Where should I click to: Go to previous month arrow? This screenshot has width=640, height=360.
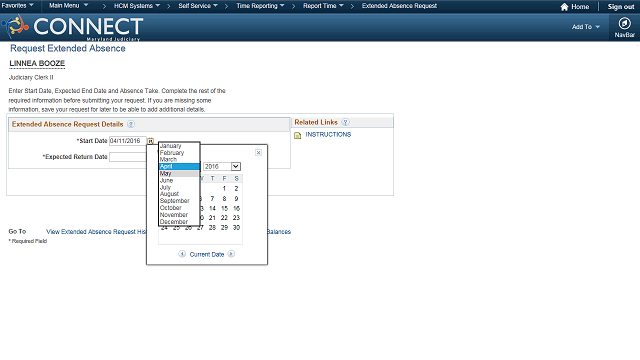point(182,254)
